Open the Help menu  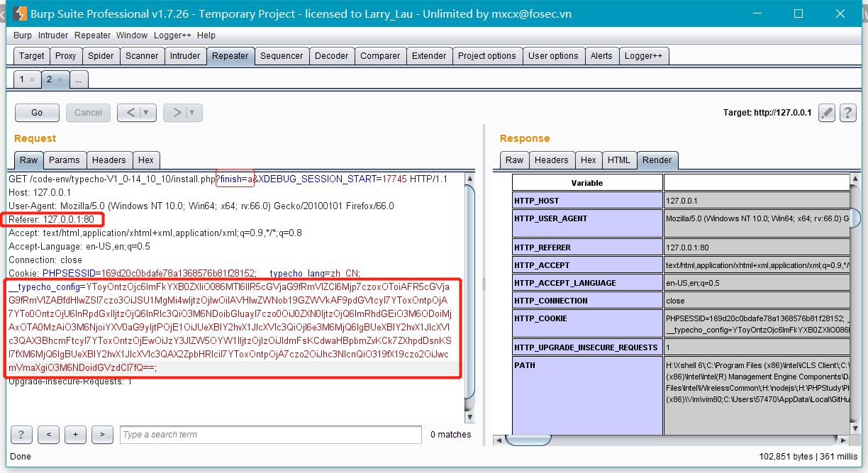[206, 35]
